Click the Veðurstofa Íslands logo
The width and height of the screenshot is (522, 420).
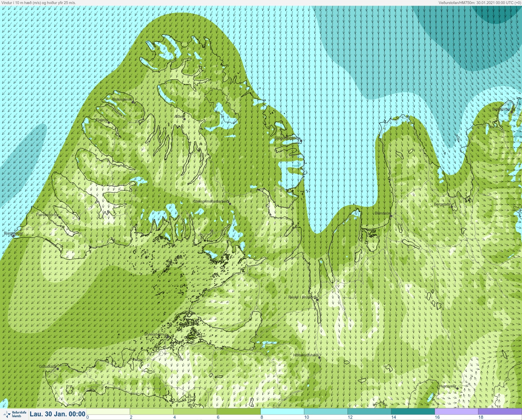click(14, 414)
